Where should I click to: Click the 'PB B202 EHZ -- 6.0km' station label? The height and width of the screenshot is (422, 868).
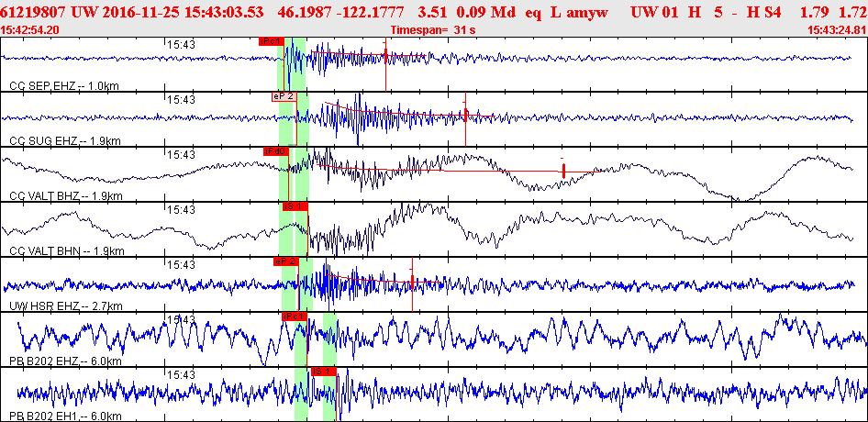point(66,361)
